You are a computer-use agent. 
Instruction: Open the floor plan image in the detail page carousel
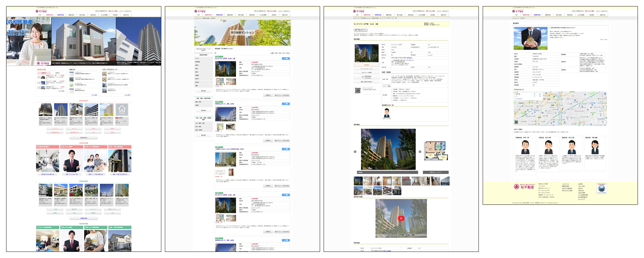[436, 151]
